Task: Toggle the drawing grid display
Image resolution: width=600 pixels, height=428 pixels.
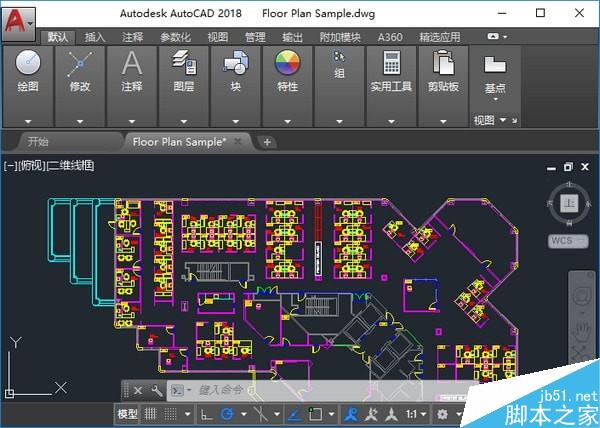Action: click(x=150, y=414)
